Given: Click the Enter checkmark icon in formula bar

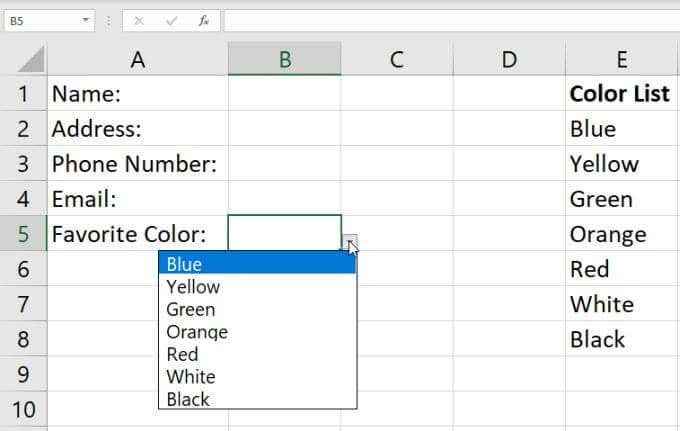Looking at the screenshot, I should tap(171, 20).
